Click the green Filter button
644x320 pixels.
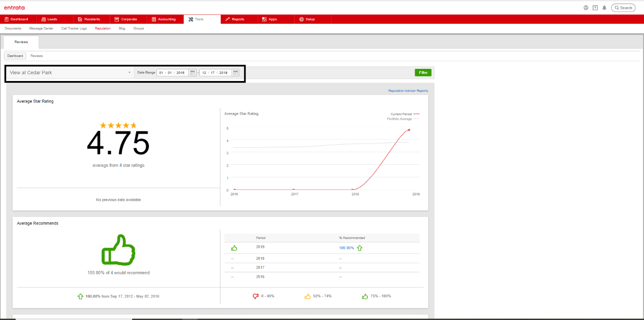pos(423,72)
